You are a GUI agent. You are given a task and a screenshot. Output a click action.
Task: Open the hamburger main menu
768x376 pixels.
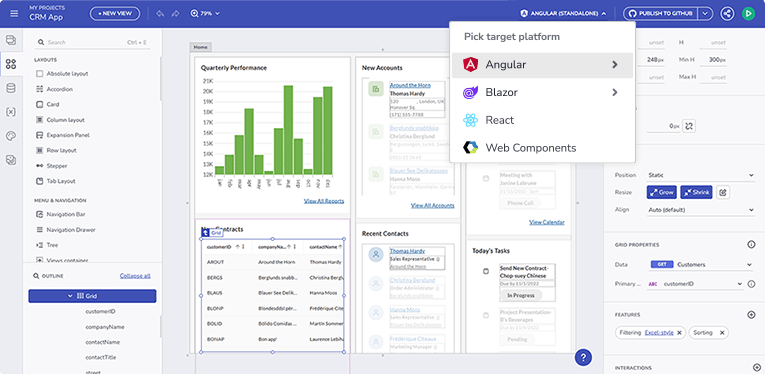coord(14,13)
